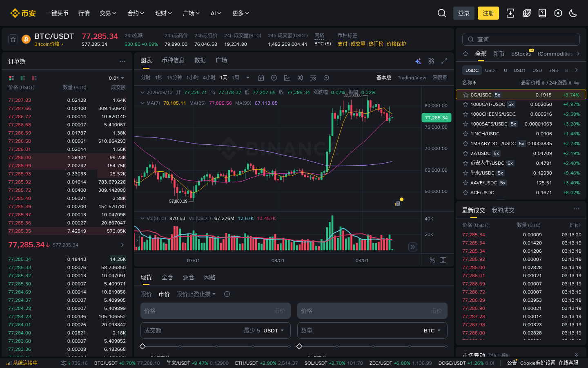Open the chart calendar date icon
The image size is (588, 368).
(x=261, y=78)
